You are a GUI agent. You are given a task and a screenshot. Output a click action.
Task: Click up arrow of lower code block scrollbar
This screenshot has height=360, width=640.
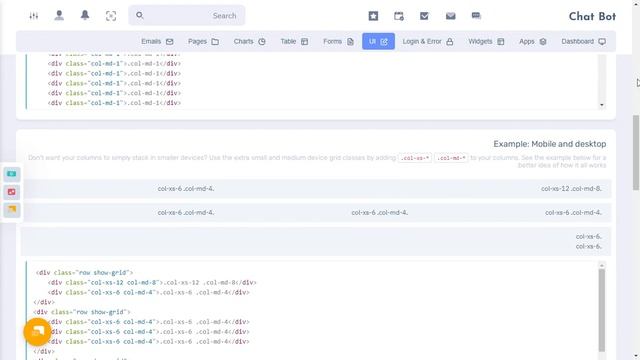(x=602, y=265)
